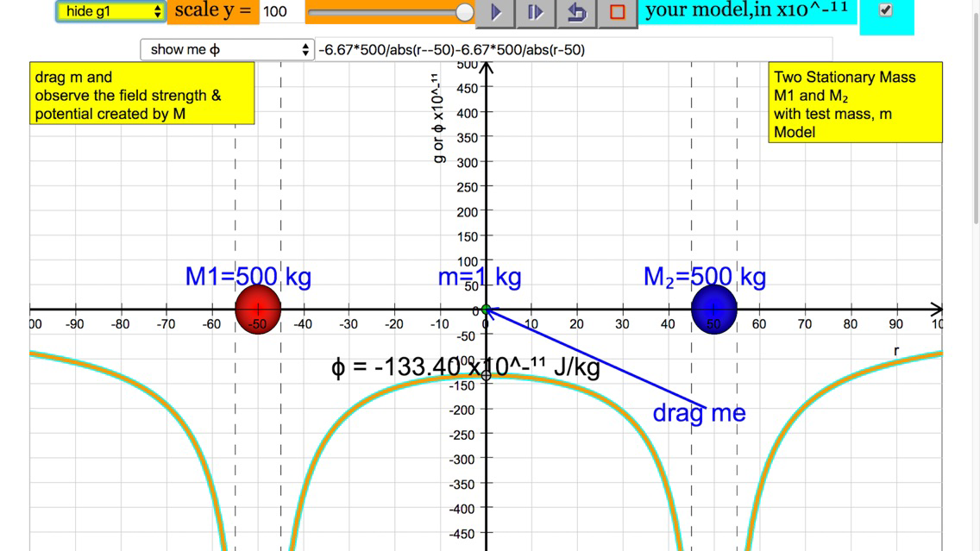Click the scale y value field showing 100

[x=281, y=12]
